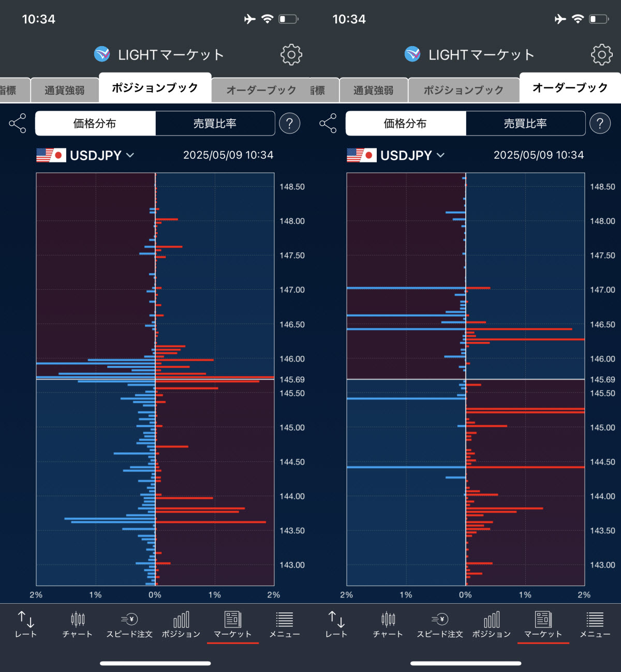
Task: Tap LIGHT logo icon in left header
Action: tap(102, 54)
